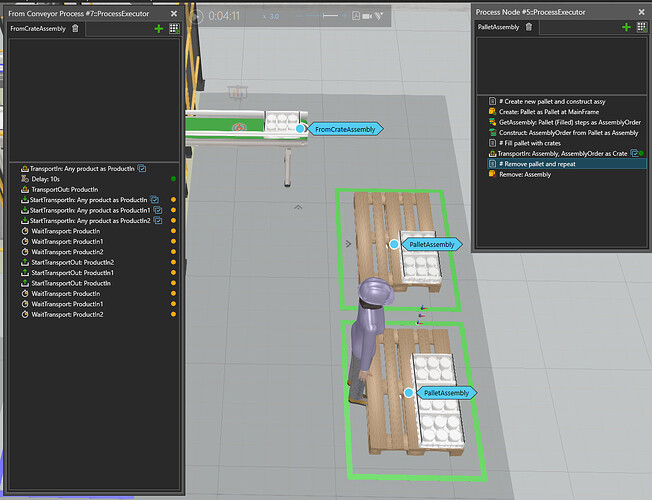Open the PDF export icon in simulation bar
Image resolution: width=652 pixels, height=500 pixels.
356,16
